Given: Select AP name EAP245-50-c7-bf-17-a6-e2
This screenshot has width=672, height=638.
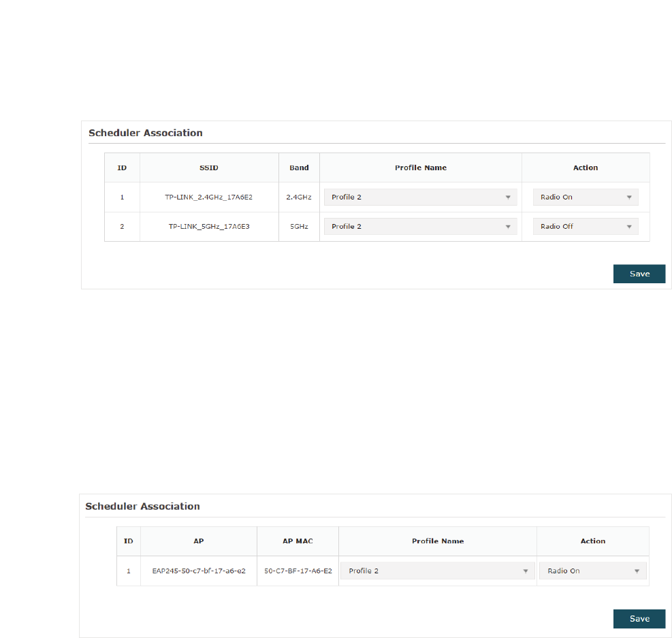Looking at the screenshot, I should pyautogui.click(x=199, y=571).
